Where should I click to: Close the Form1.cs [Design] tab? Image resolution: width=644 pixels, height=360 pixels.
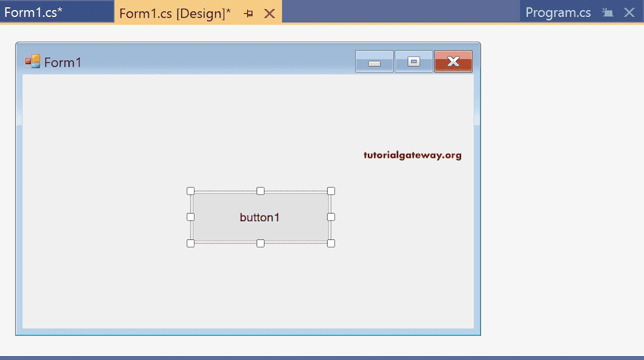tap(269, 14)
